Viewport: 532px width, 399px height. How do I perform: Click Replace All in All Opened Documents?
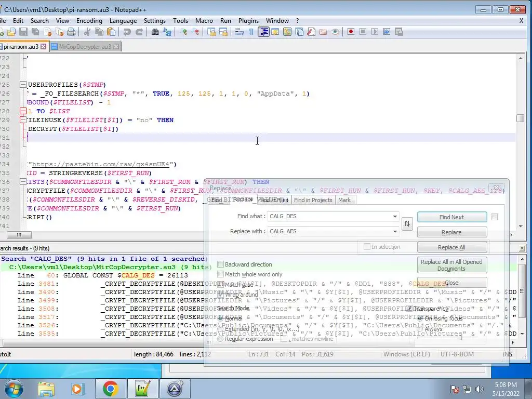pyautogui.click(x=451, y=265)
